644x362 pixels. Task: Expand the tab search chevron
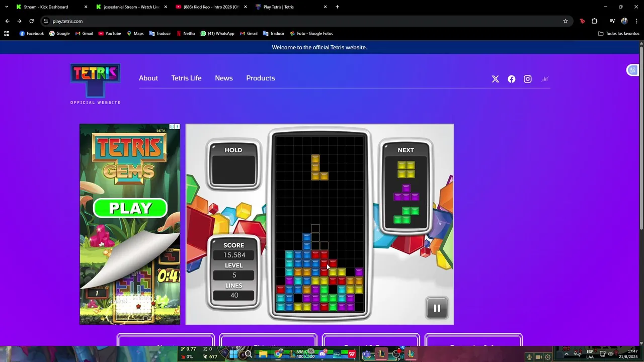point(7,7)
